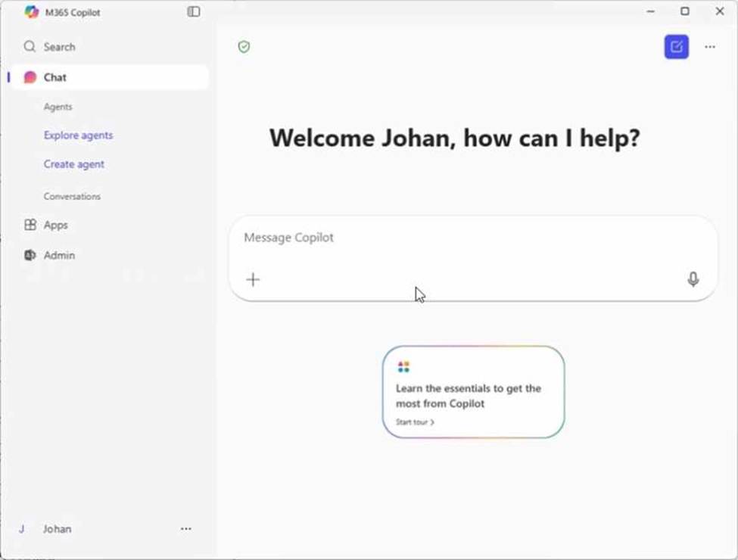Open the Learn the essentials card
The image size is (738, 560).
tap(473, 394)
